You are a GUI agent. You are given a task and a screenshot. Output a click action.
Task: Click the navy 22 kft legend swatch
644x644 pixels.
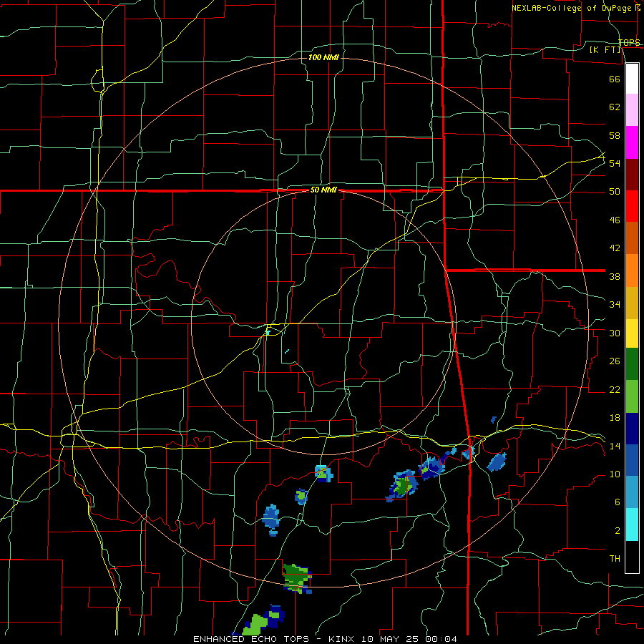pyautogui.click(x=632, y=429)
